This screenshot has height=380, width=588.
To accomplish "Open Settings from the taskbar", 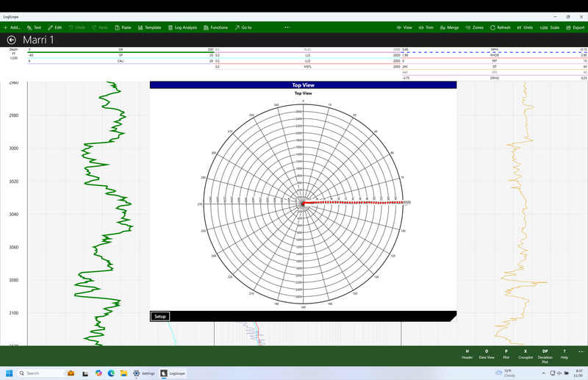I will (144, 373).
